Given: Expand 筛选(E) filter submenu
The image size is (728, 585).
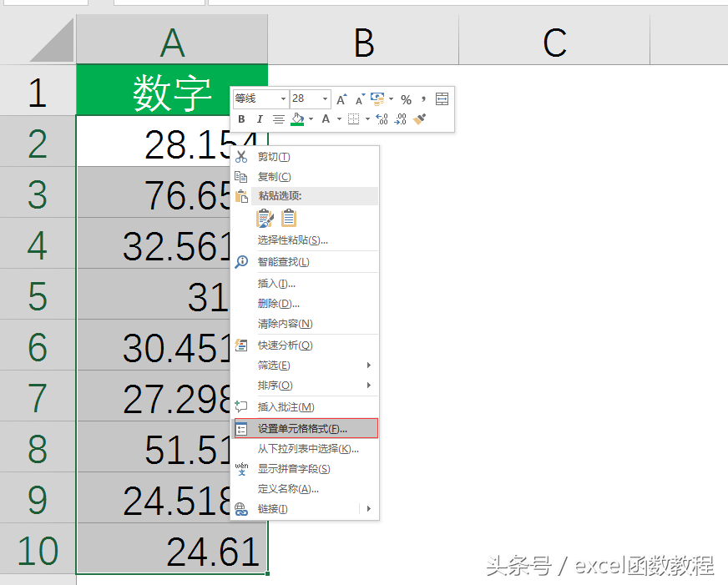Looking at the screenshot, I should point(305,366).
